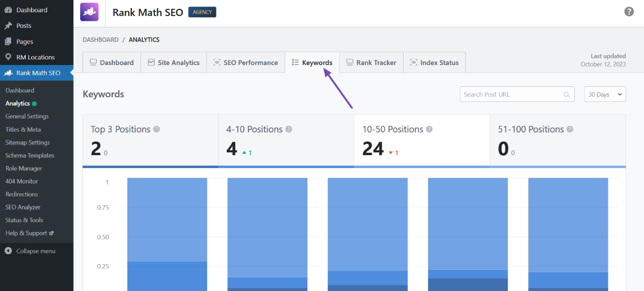Click the 10-50 Positions help icon
The image size is (644, 291).
[429, 129]
